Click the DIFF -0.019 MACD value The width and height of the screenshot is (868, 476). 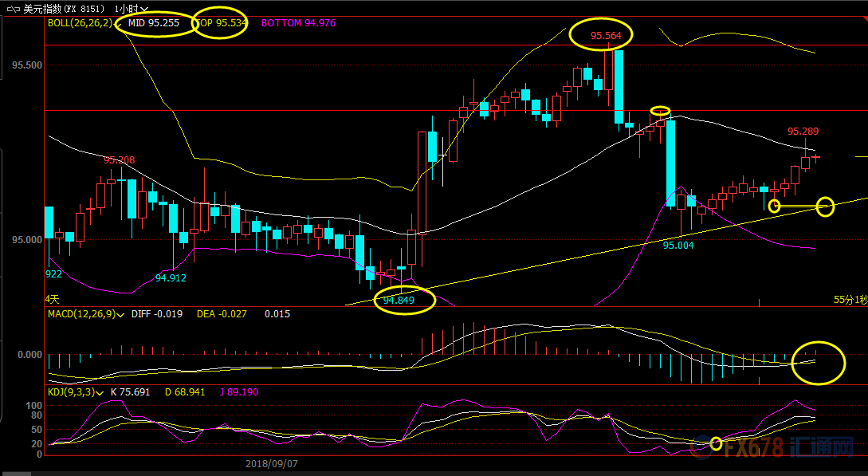click(x=157, y=314)
